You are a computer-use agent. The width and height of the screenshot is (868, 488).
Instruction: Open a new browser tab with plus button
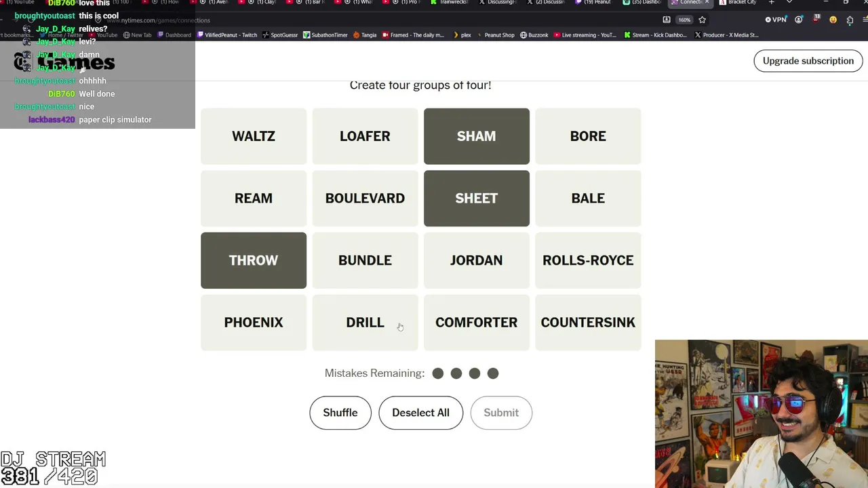771,3
